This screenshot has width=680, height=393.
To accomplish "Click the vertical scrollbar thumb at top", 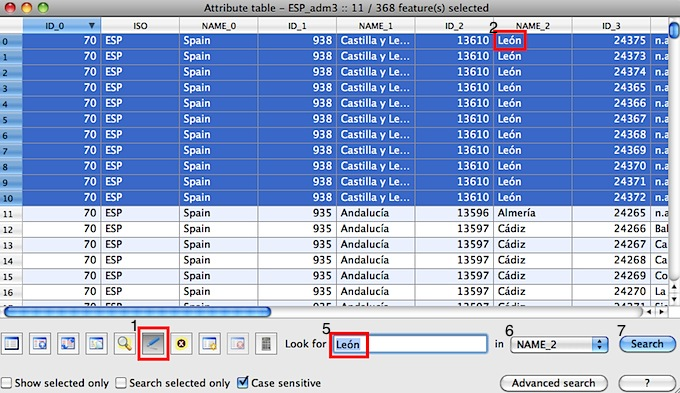I will tap(674, 30).
